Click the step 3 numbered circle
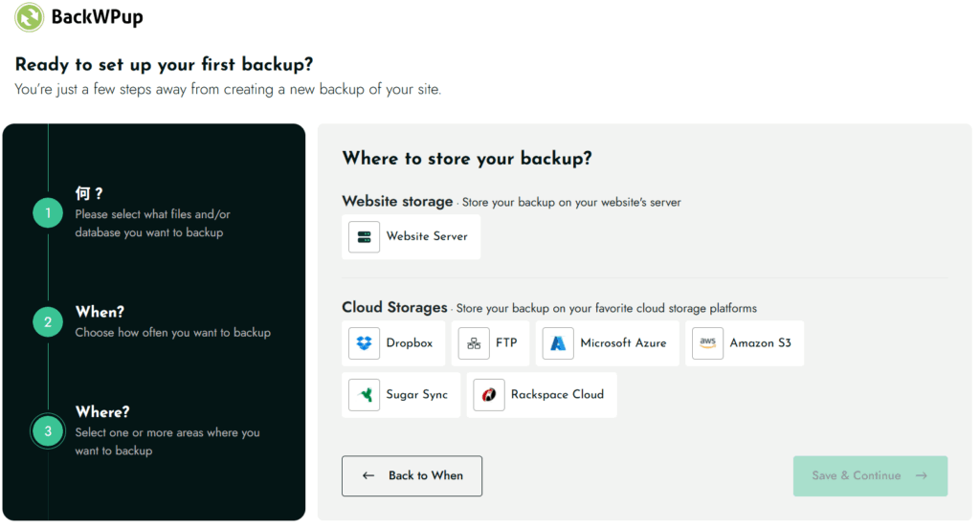 [x=48, y=431]
